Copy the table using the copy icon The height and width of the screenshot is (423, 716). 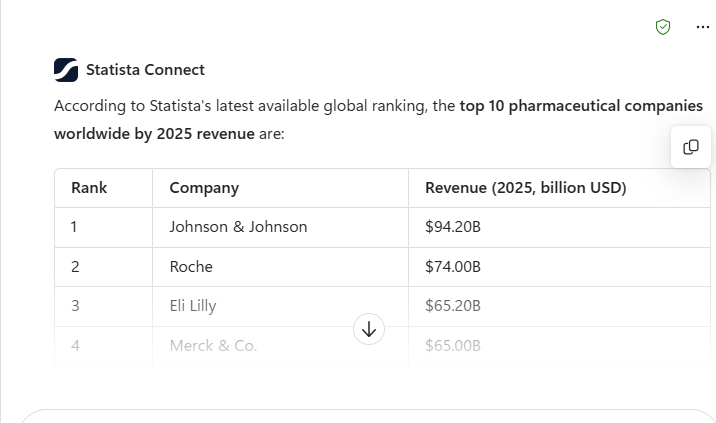[x=690, y=147]
